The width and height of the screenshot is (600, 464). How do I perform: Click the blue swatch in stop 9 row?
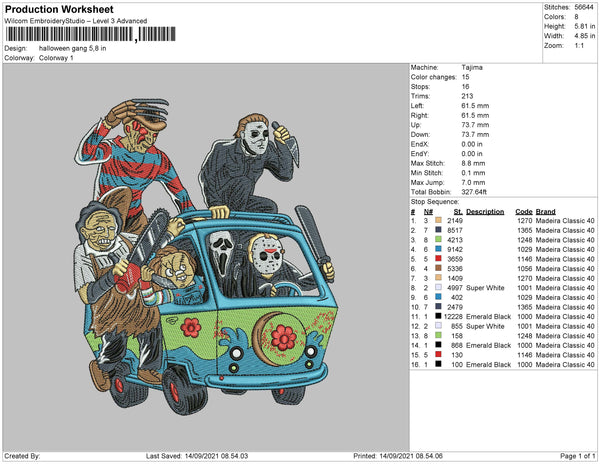click(x=438, y=297)
